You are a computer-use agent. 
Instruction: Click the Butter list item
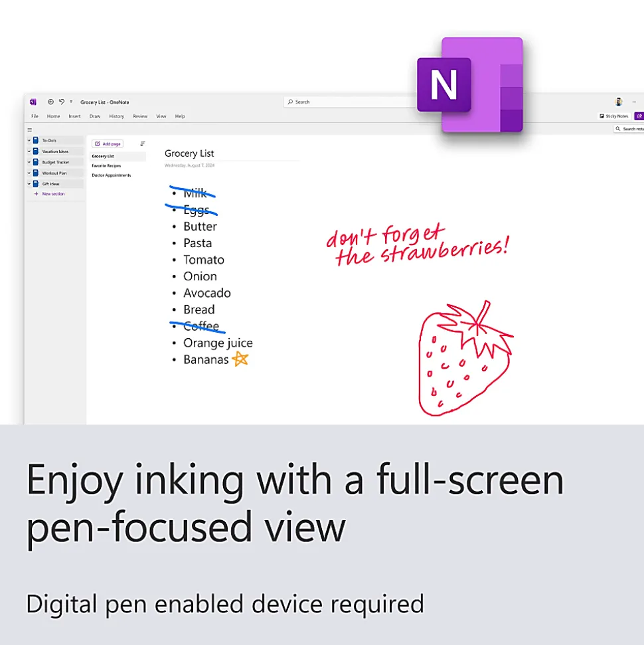(200, 227)
